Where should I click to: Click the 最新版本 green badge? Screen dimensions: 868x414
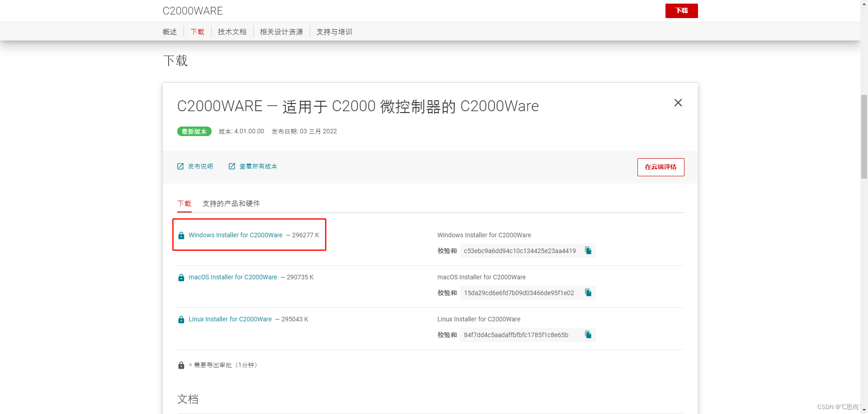tap(194, 132)
